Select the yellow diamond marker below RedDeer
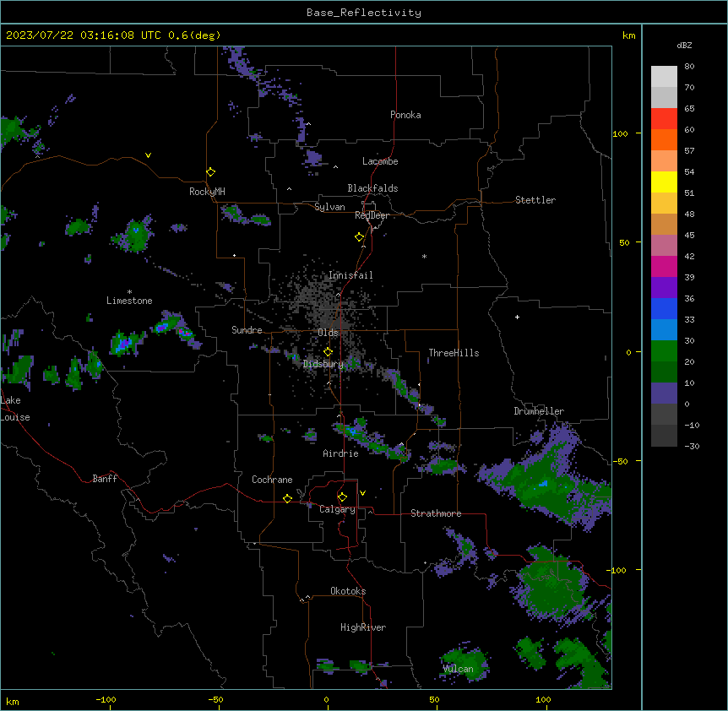 tap(359, 237)
